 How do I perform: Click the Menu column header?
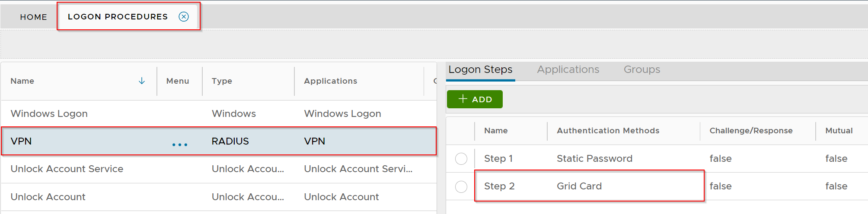178,81
